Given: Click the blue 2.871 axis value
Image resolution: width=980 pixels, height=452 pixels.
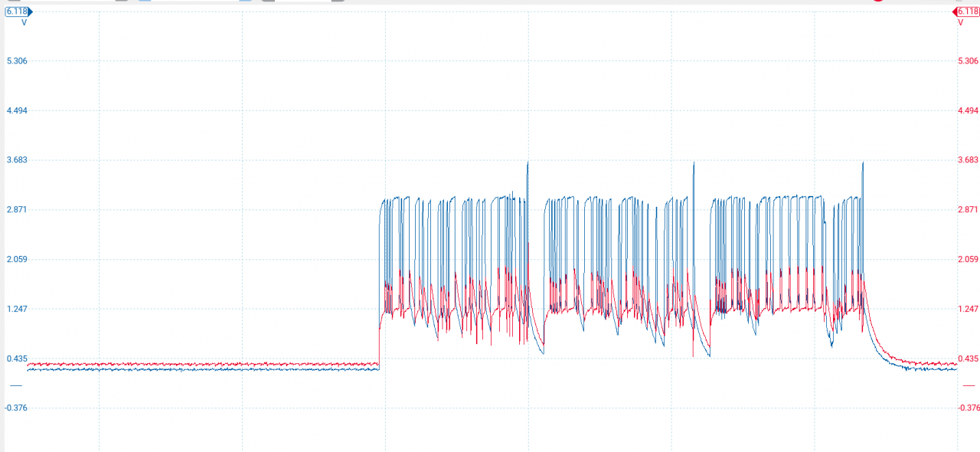Looking at the screenshot, I should (x=15, y=209).
